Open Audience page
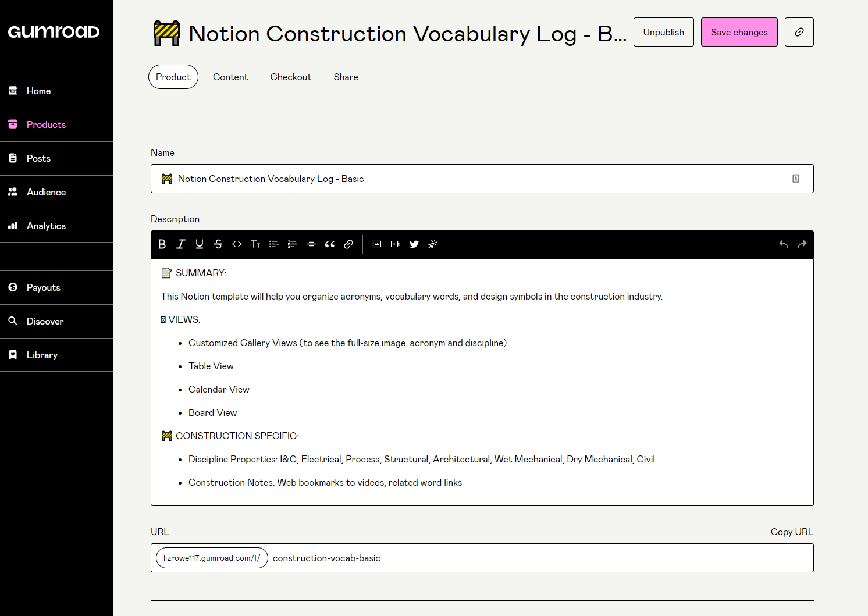 (56, 193)
